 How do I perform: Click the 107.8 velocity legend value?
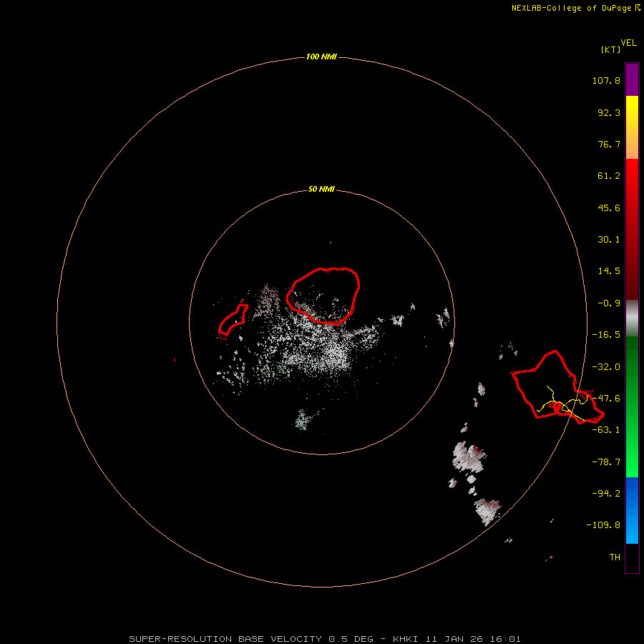coord(606,80)
